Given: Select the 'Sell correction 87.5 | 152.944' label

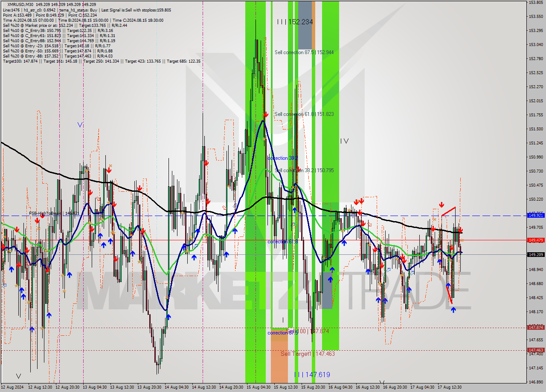Looking at the screenshot, I should [304, 52].
